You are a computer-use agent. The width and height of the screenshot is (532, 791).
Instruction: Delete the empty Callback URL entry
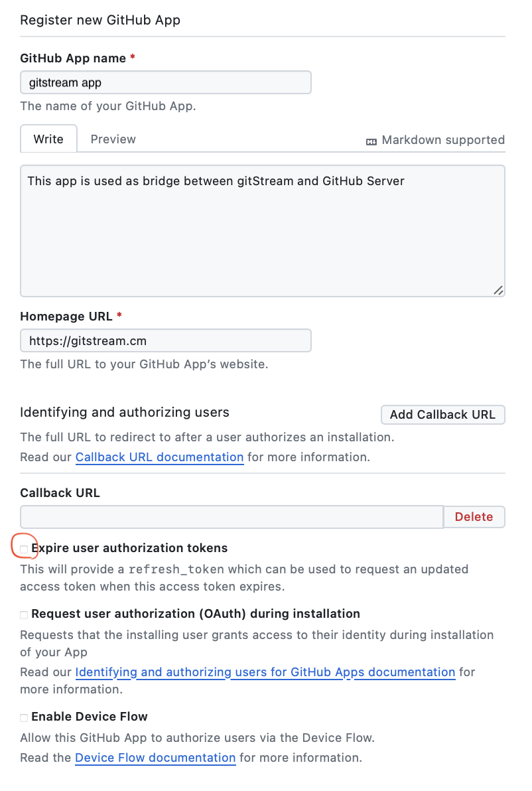pyautogui.click(x=474, y=516)
